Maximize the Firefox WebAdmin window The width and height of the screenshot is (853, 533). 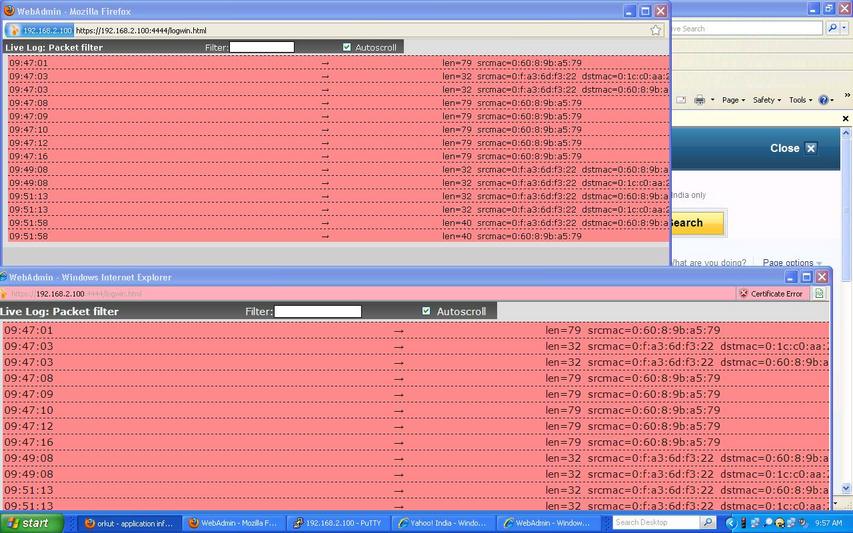pyautogui.click(x=645, y=11)
